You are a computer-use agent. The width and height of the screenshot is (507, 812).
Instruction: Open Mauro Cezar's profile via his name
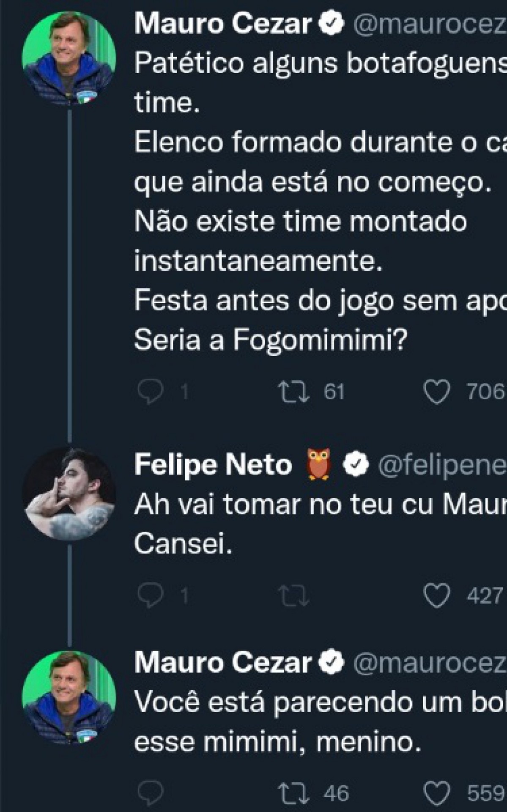tap(203, 24)
